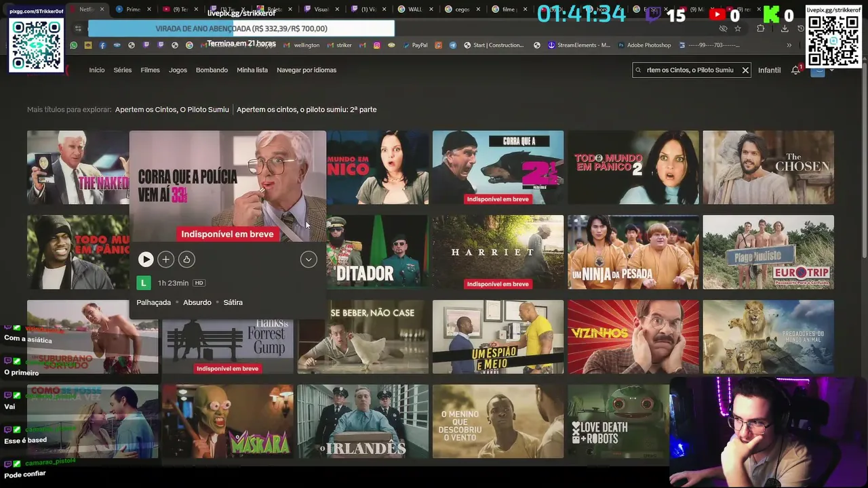The image size is (868, 488).
Task: Open the Telegram bookmark icon
Action: click(453, 45)
